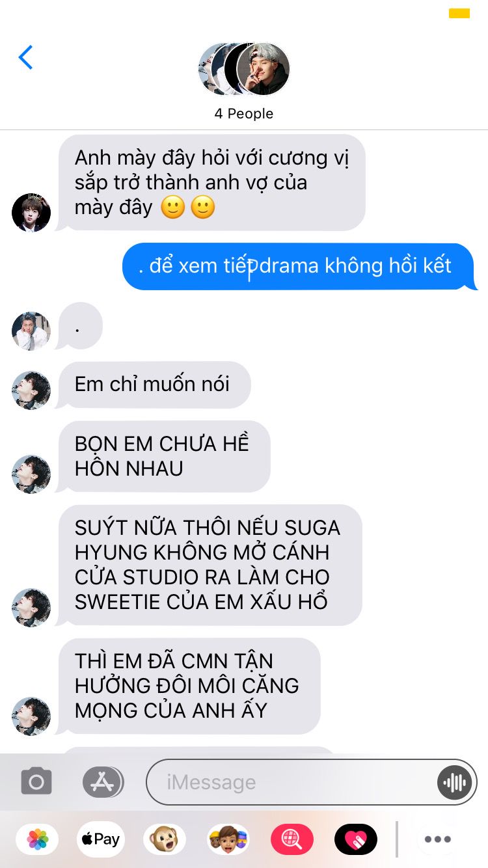Tap the audio record waveform icon
This screenshot has height=868, width=488.
pos(454,782)
